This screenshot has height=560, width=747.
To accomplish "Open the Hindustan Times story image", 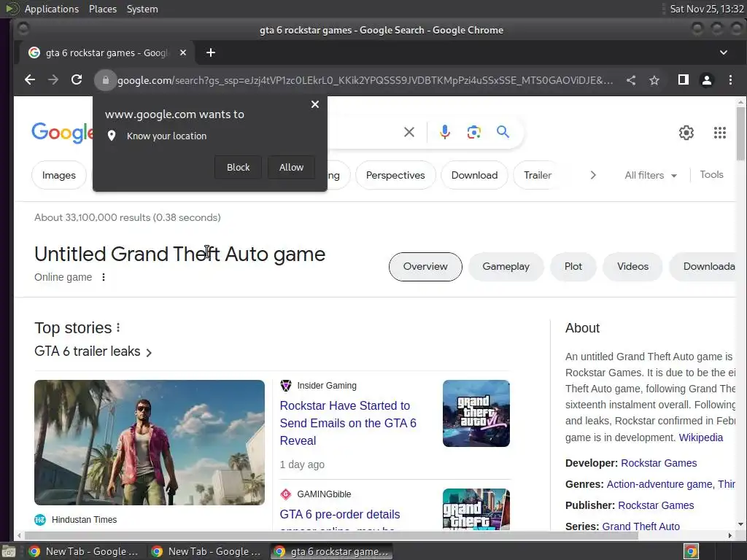I will click(149, 443).
